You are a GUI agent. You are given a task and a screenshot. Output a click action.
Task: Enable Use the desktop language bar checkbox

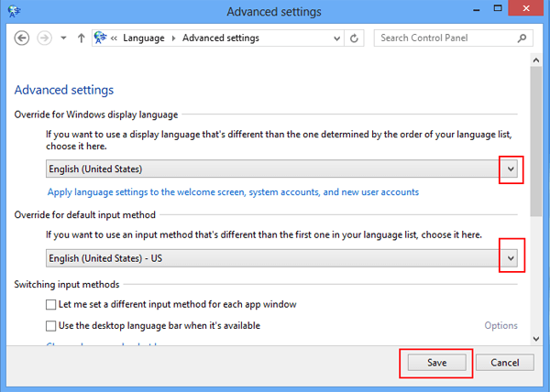pyautogui.click(x=50, y=326)
